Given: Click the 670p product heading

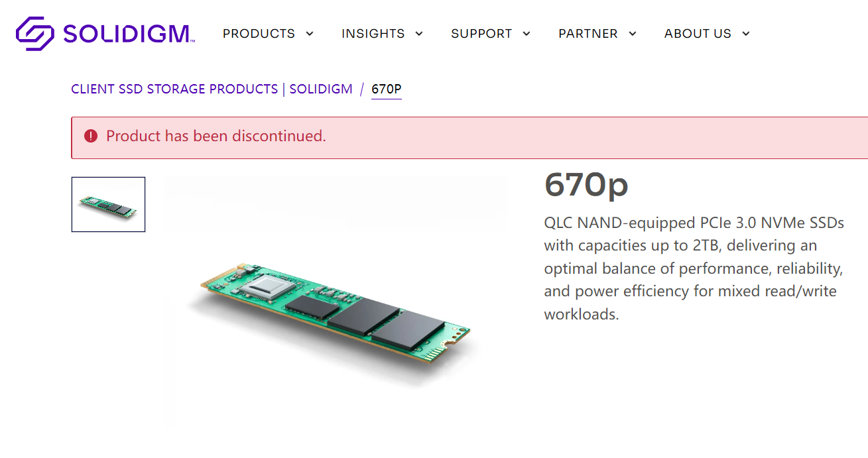Looking at the screenshot, I should coord(586,185).
